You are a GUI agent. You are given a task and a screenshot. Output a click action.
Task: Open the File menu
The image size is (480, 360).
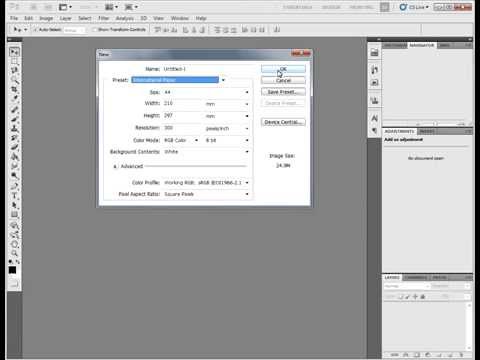coord(14,18)
